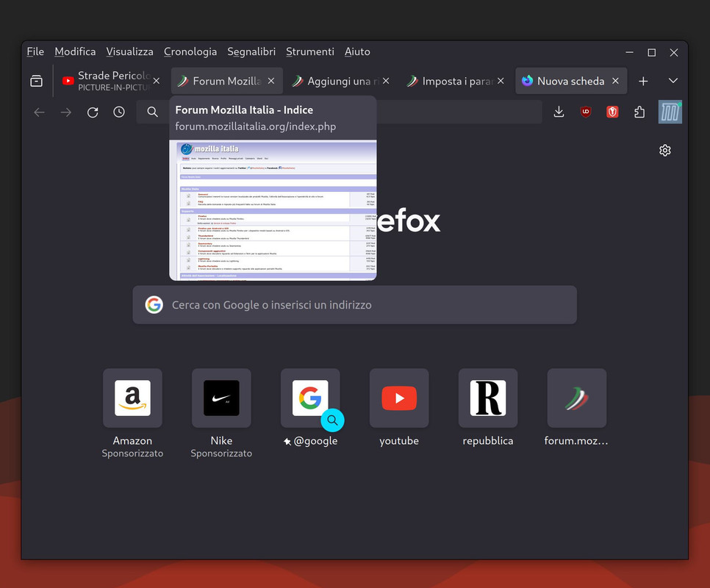Click the Mozilla Italia toolbar icon
Screen dimensions: 710x588
coord(670,112)
